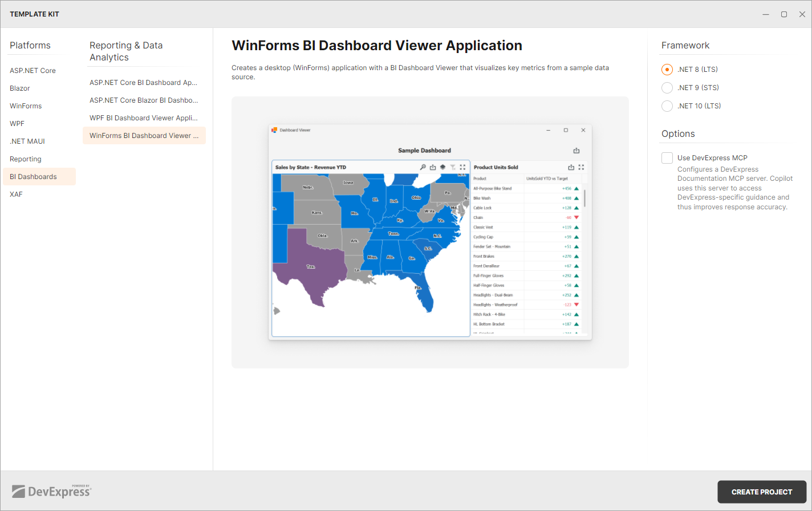Click the CREATE PROJECT button
Screen dimensions: 812x511
[x=762, y=492]
